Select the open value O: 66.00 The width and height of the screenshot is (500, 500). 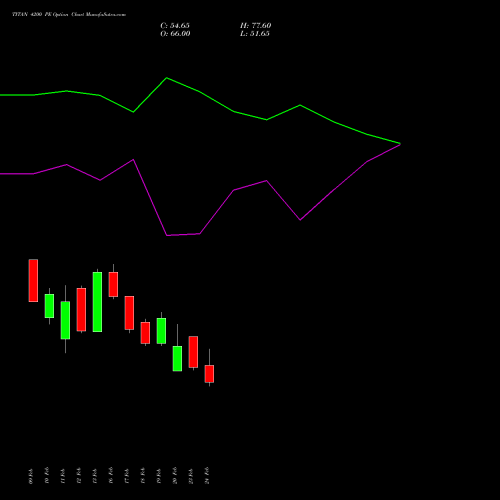point(175,34)
